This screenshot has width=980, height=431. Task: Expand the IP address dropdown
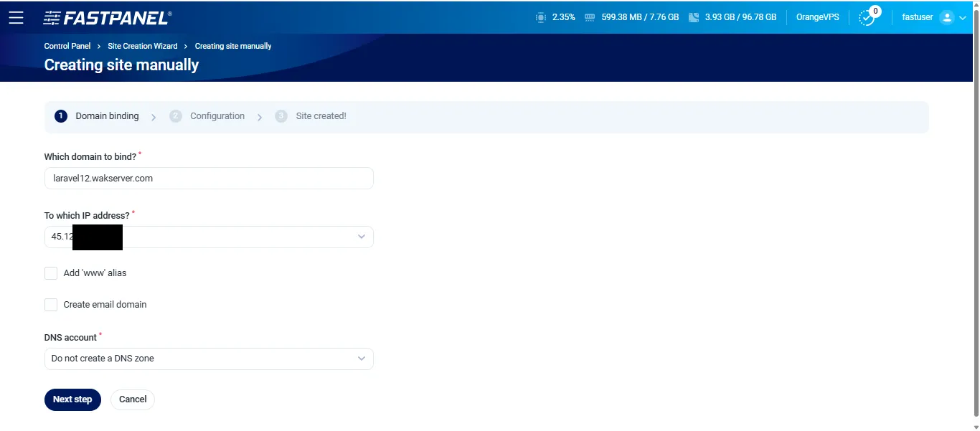(362, 237)
